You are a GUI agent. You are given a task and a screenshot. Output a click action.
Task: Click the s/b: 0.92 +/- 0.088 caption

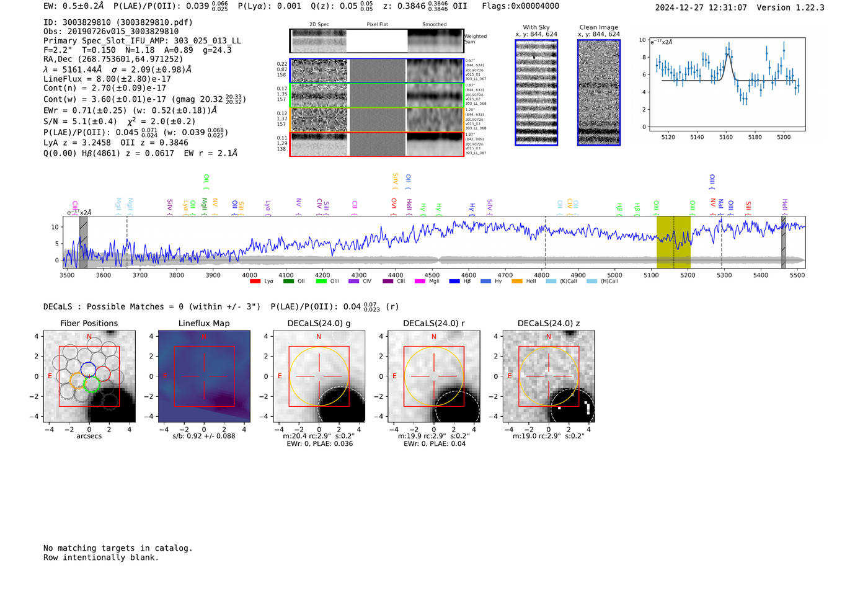204,436
